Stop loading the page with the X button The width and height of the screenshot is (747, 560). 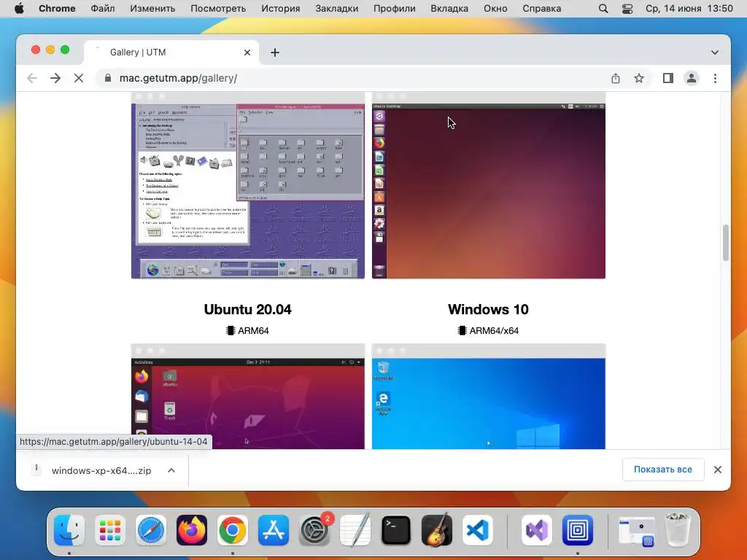click(x=79, y=78)
